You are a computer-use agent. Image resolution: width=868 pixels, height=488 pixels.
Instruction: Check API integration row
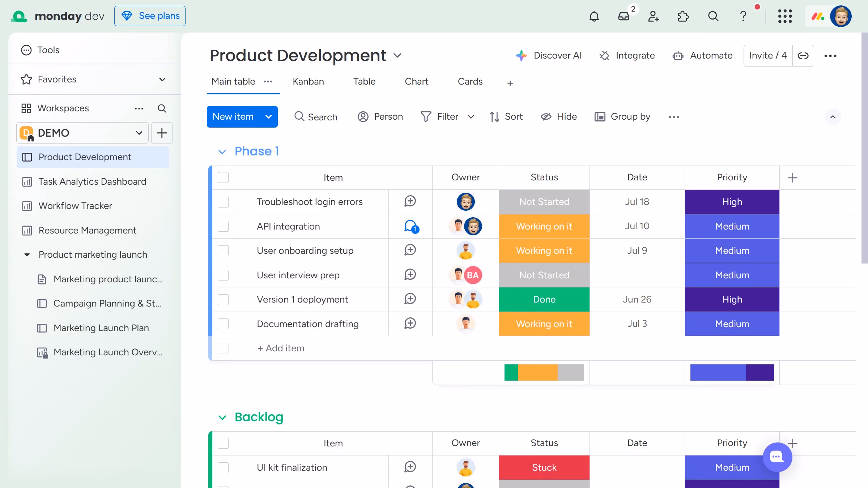coord(223,226)
